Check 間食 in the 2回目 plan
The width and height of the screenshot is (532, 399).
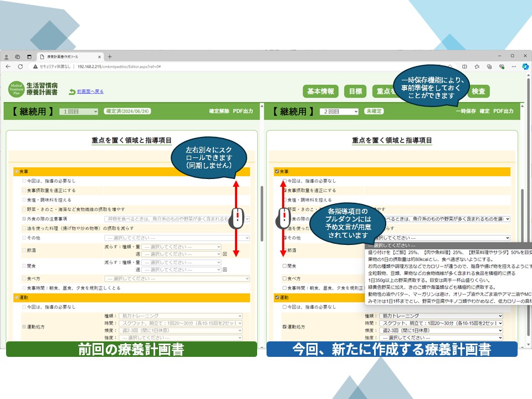pyautogui.click(x=285, y=266)
